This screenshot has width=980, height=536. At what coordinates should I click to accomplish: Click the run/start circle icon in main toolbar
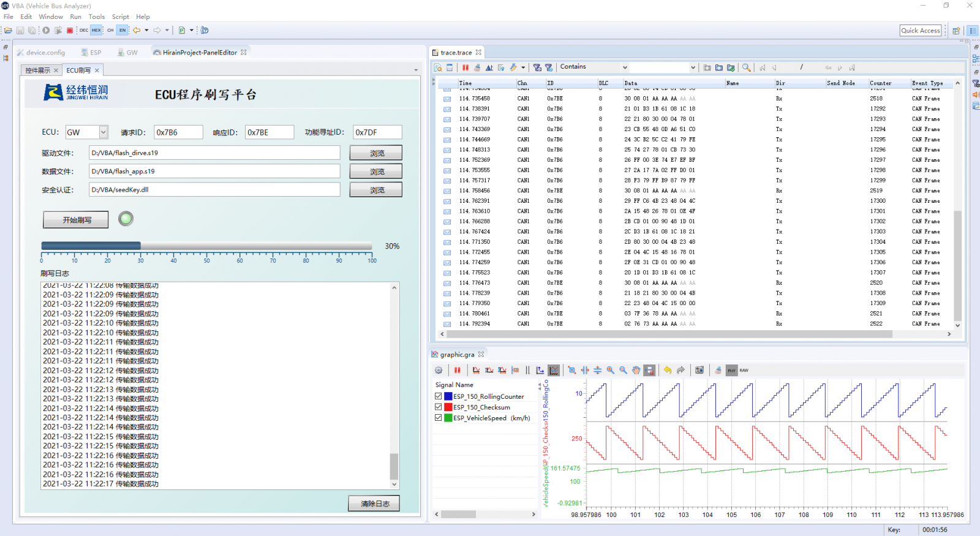[x=46, y=30]
